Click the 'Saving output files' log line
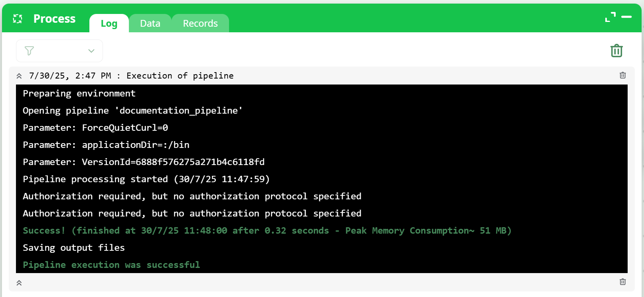 click(74, 248)
